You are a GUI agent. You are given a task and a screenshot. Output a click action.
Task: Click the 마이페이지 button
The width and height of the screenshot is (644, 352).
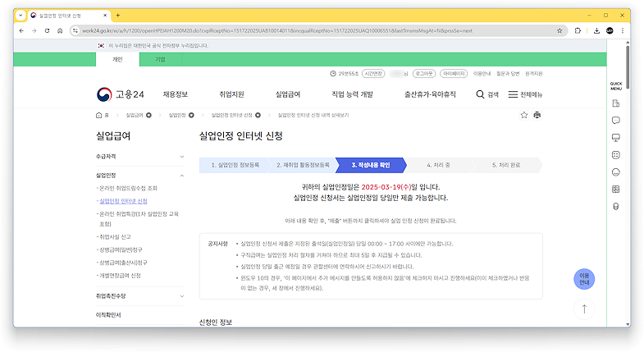coord(454,74)
